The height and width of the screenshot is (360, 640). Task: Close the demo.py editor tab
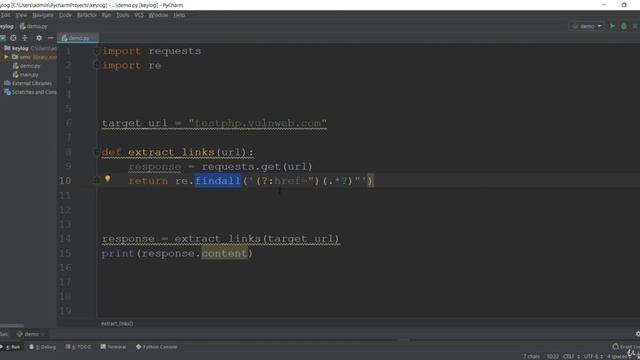(94, 38)
